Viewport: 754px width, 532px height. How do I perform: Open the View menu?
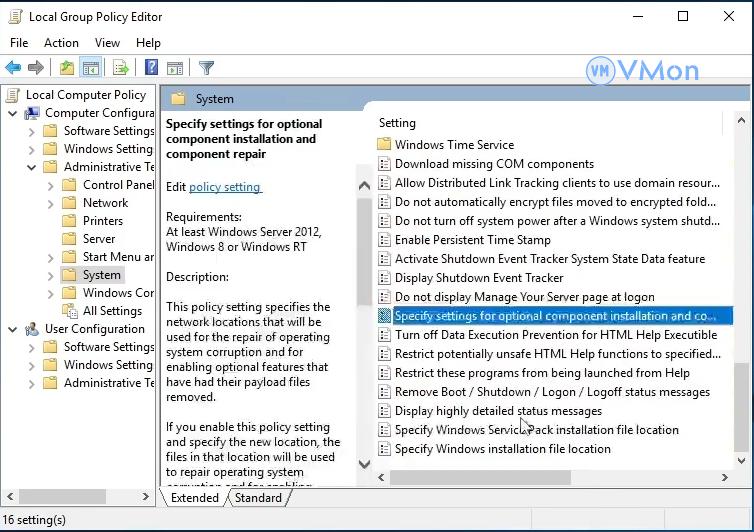click(x=107, y=43)
